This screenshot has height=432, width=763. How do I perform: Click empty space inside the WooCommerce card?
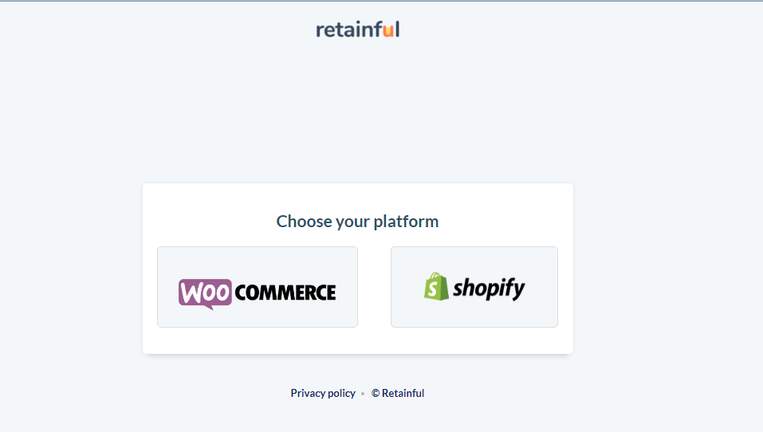pos(257,260)
